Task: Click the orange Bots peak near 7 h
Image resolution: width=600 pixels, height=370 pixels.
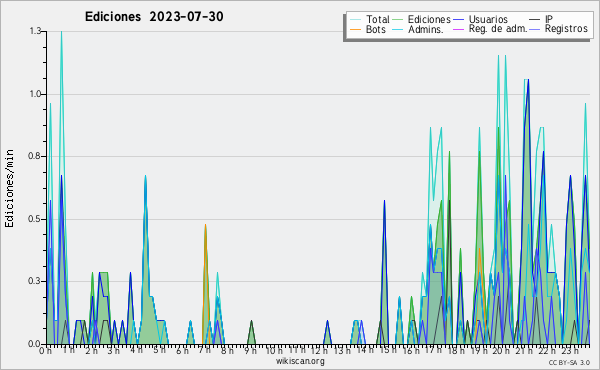Action: [205, 226]
